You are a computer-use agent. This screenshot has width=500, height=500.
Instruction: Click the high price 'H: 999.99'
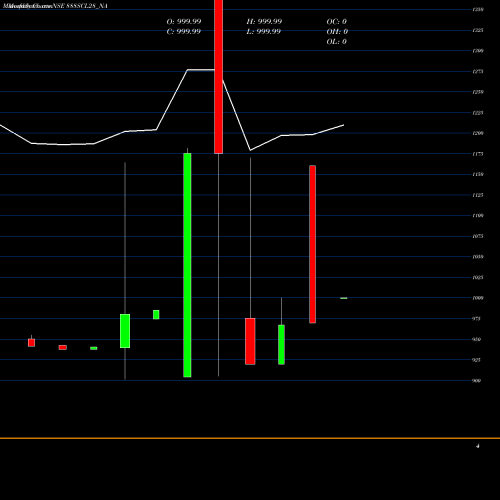coord(264,21)
